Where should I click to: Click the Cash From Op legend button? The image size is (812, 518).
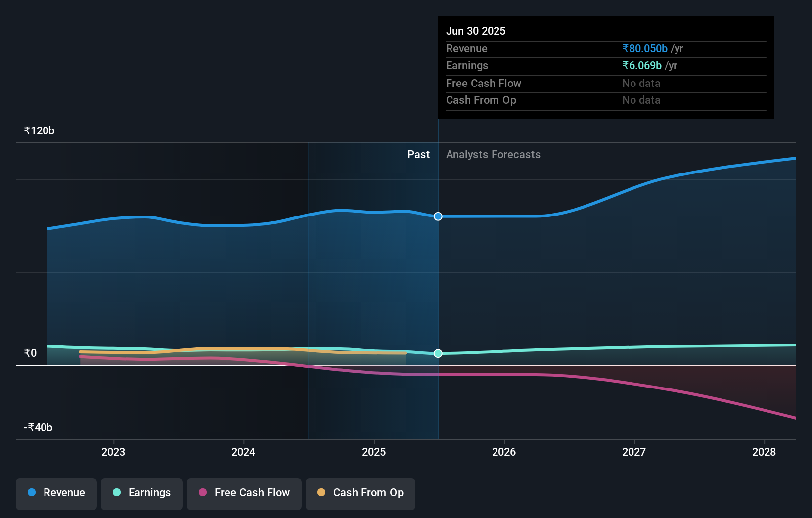click(360, 494)
